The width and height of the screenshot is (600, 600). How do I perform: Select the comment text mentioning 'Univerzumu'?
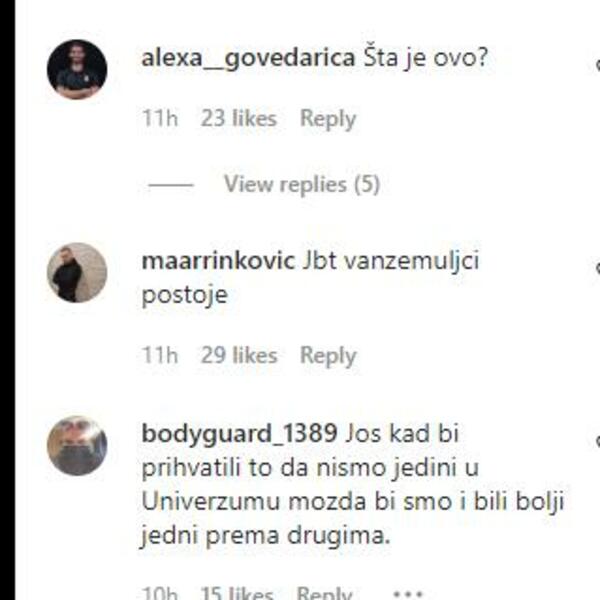[353, 484]
